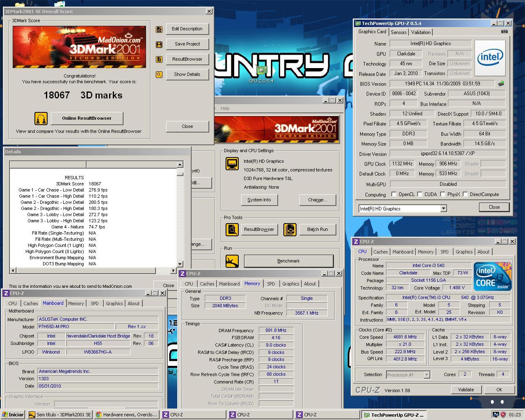
Task: Click the Change... display settings button
Action: click(317, 200)
